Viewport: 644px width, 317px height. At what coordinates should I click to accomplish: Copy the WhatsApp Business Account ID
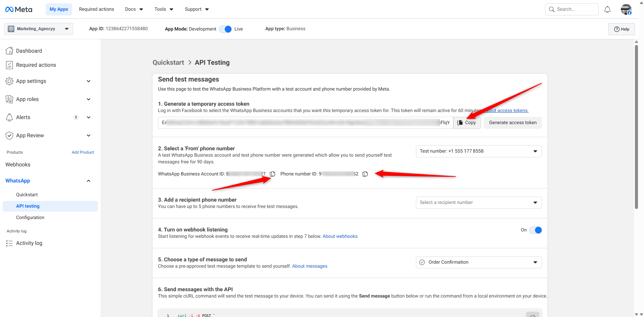(x=273, y=174)
